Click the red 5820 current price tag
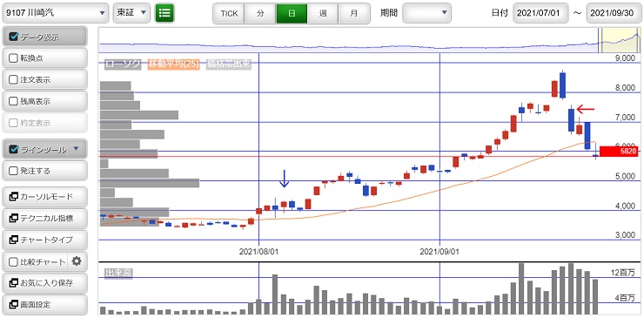This screenshot has height=318, width=644. coord(619,152)
